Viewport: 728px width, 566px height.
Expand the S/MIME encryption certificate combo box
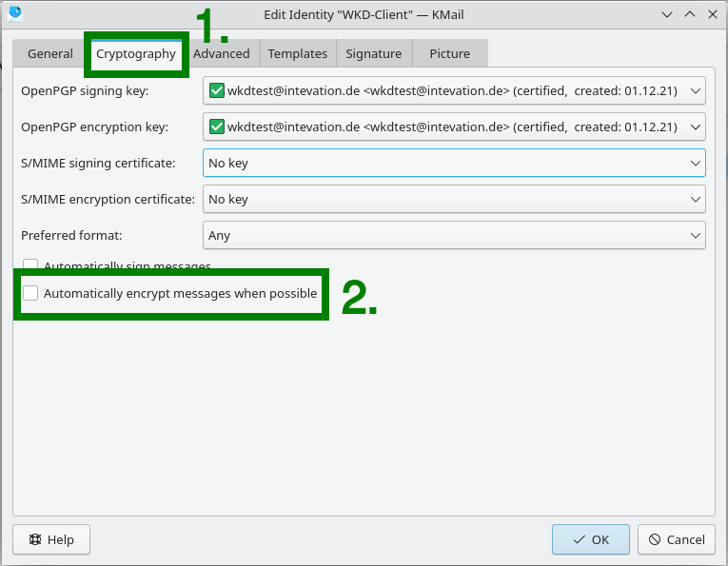[x=454, y=200]
